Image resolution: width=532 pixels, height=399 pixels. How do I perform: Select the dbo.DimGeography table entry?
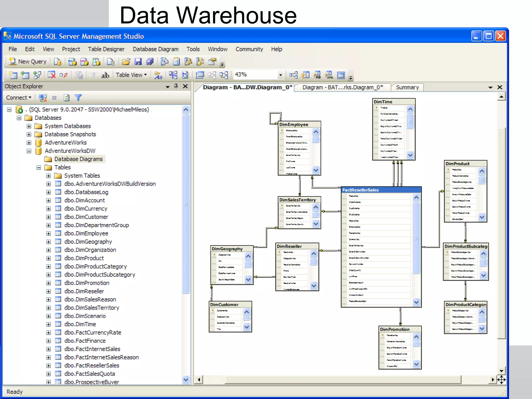pos(88,242)
